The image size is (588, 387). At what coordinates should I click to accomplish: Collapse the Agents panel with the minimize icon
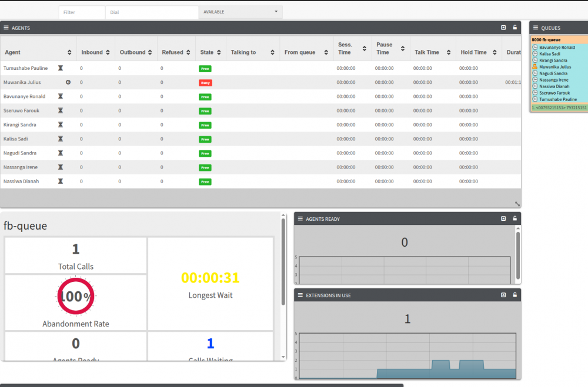pos(503,28)
